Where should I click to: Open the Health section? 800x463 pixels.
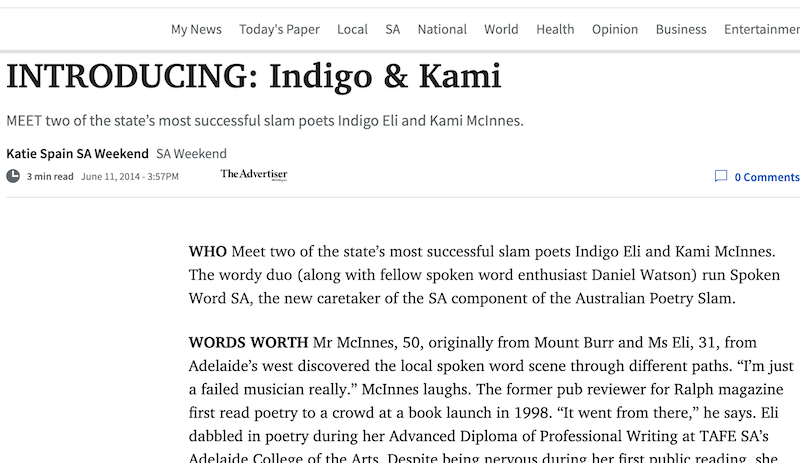point(555,29)
